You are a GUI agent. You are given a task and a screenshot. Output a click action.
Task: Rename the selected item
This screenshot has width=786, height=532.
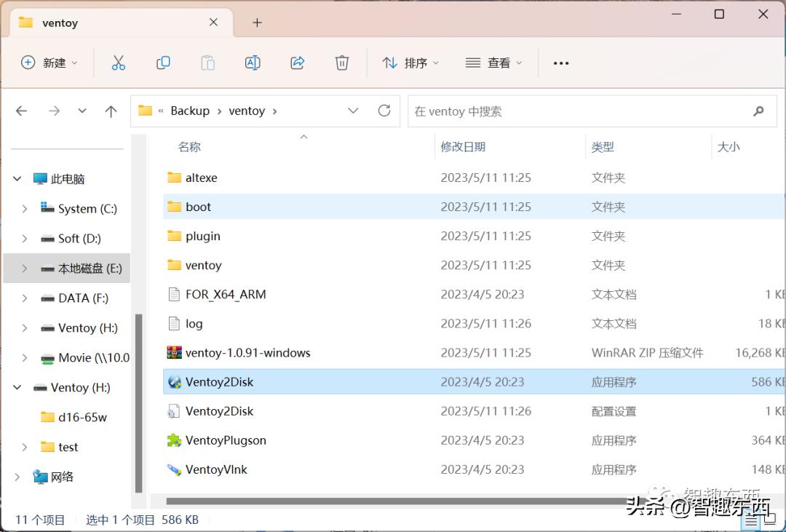tap(253, 63)
